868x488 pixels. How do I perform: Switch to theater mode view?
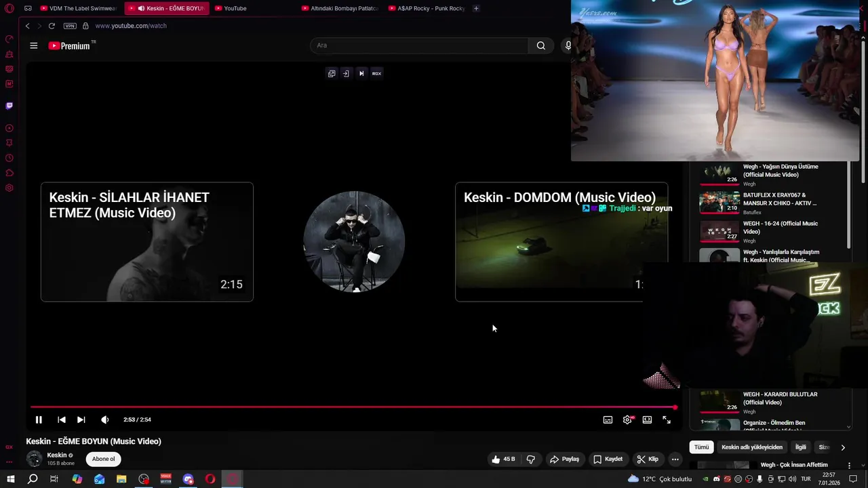[647, 420]
